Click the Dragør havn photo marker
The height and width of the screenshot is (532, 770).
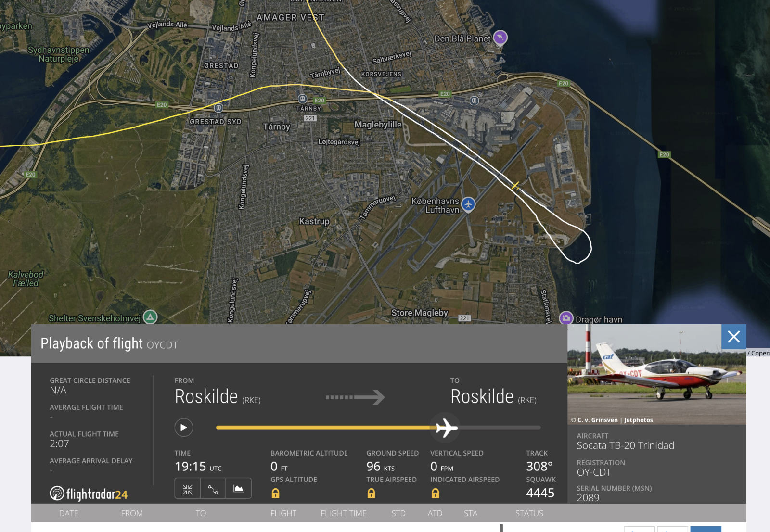(x=566, y=318)
